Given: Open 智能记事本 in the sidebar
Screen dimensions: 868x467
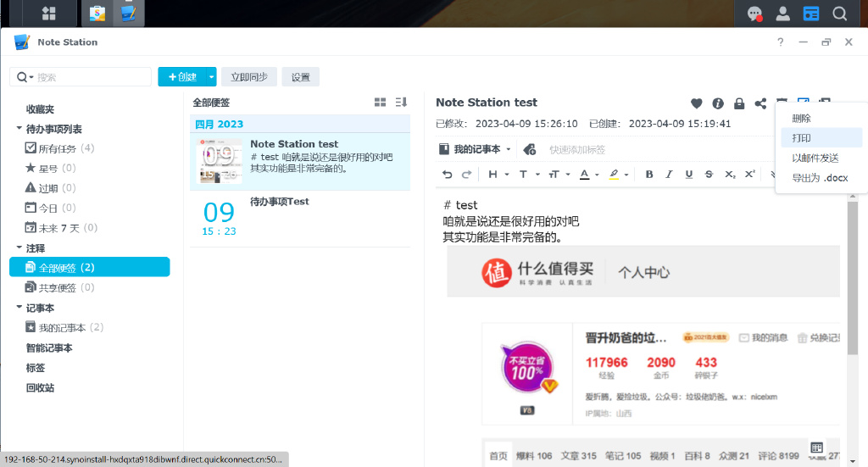Looking at the screenshot, I should 49,348.
